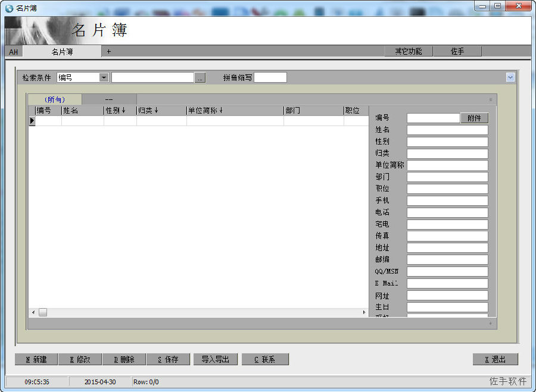Select the AH tab
This screenshot has width=536, height=392.
point(14,52)
